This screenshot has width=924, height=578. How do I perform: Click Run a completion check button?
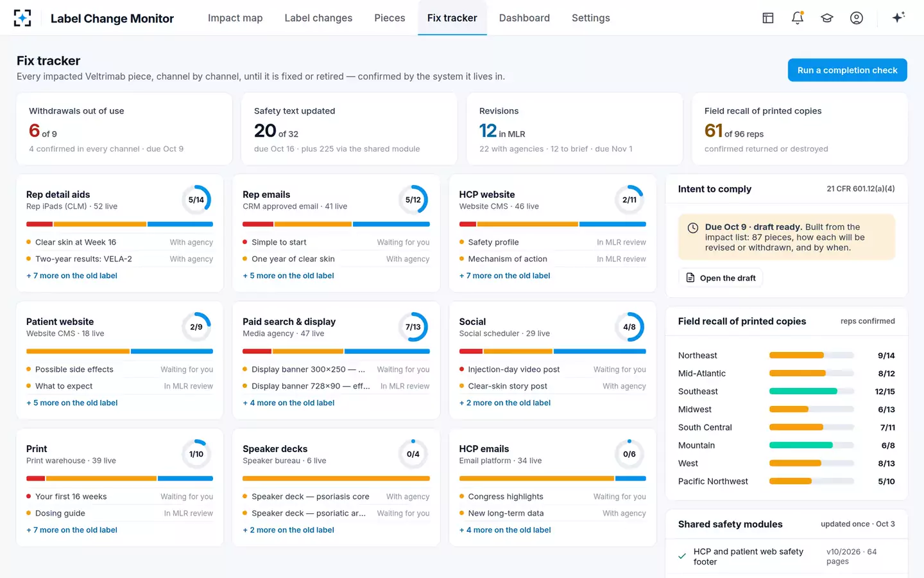[847, 70]
